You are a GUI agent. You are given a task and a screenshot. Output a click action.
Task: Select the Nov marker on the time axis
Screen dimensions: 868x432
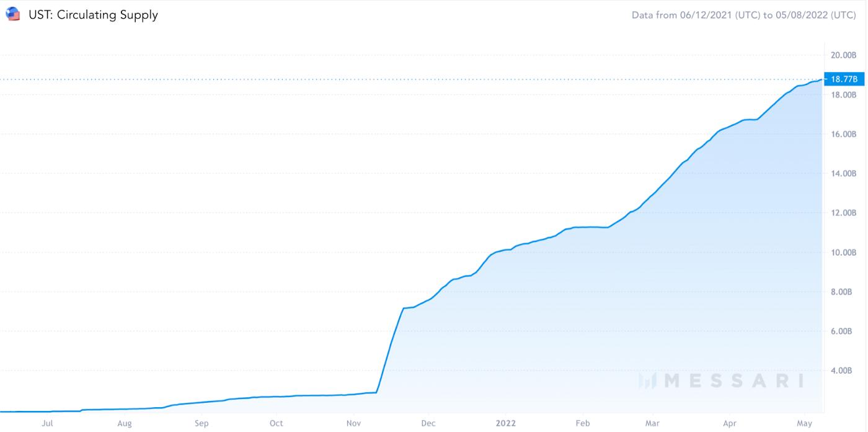pyautogui.click(x=353, y=423)
